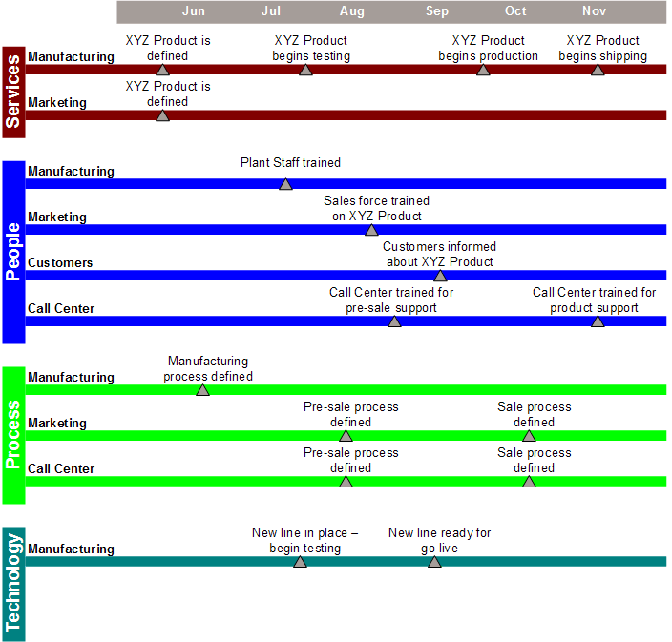Click the 'Sales force trained' milestone marker

click(371, 231)
